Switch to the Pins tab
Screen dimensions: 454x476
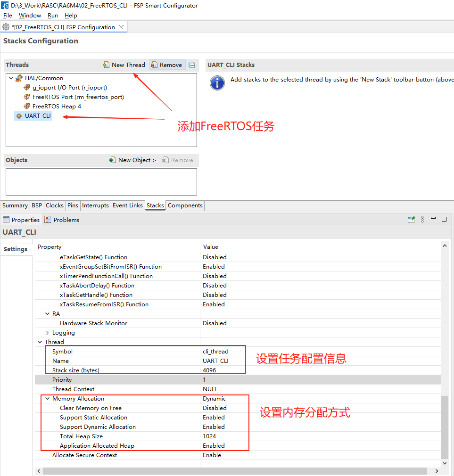tap(73, 205)
